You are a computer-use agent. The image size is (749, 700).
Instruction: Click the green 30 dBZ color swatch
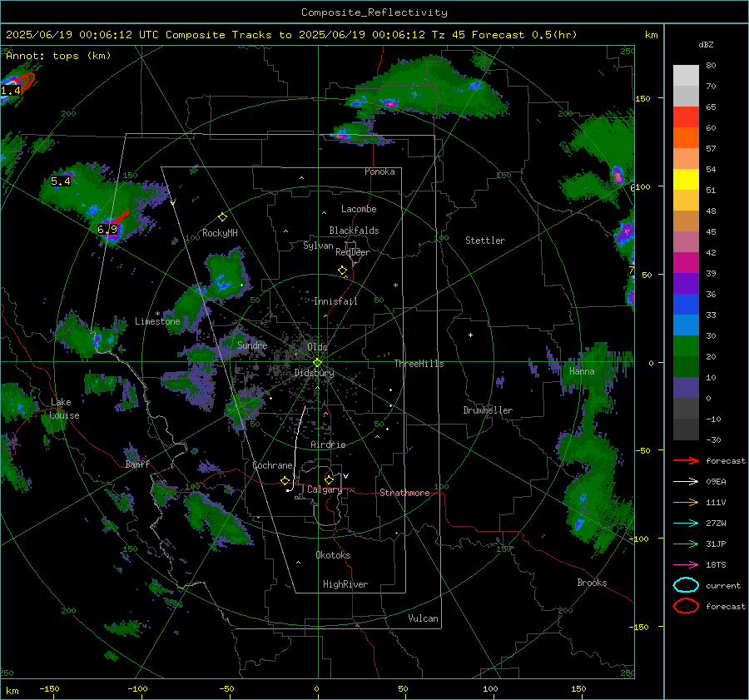coord(686,346)
